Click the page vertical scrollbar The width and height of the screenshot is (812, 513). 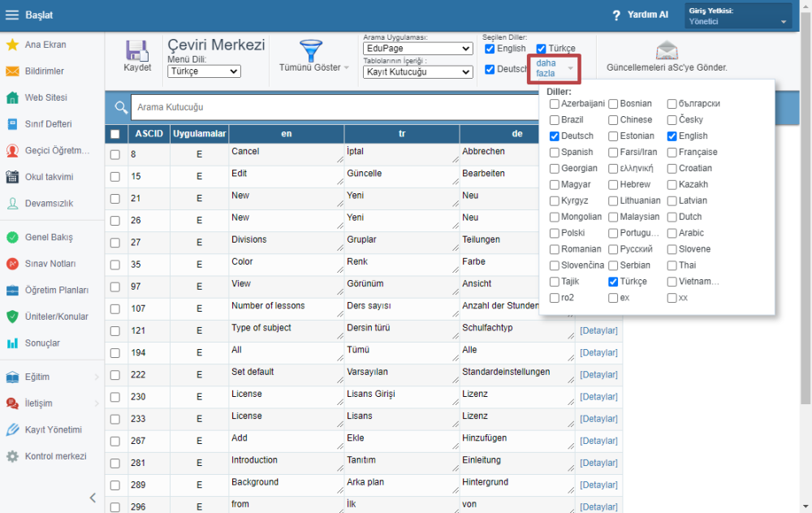pos(806,207)
